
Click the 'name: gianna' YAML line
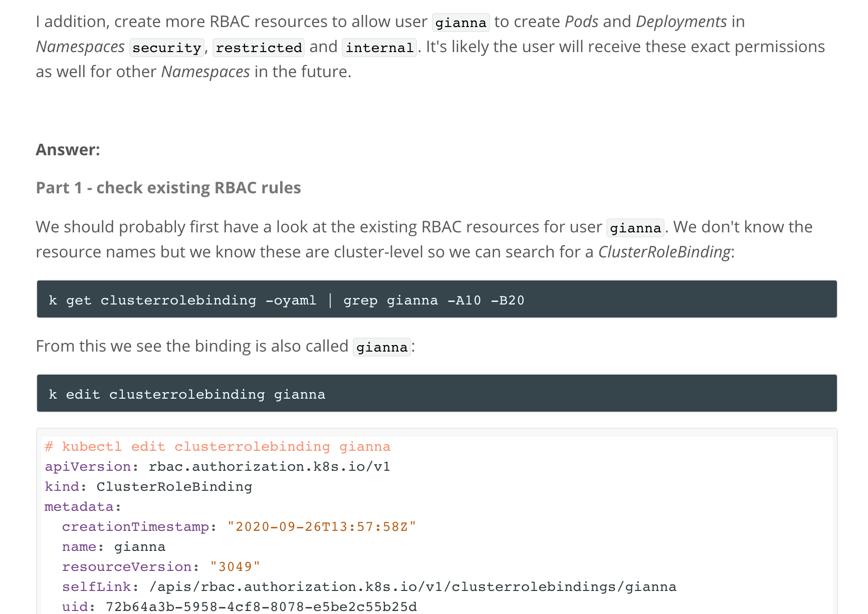[114, 546]
